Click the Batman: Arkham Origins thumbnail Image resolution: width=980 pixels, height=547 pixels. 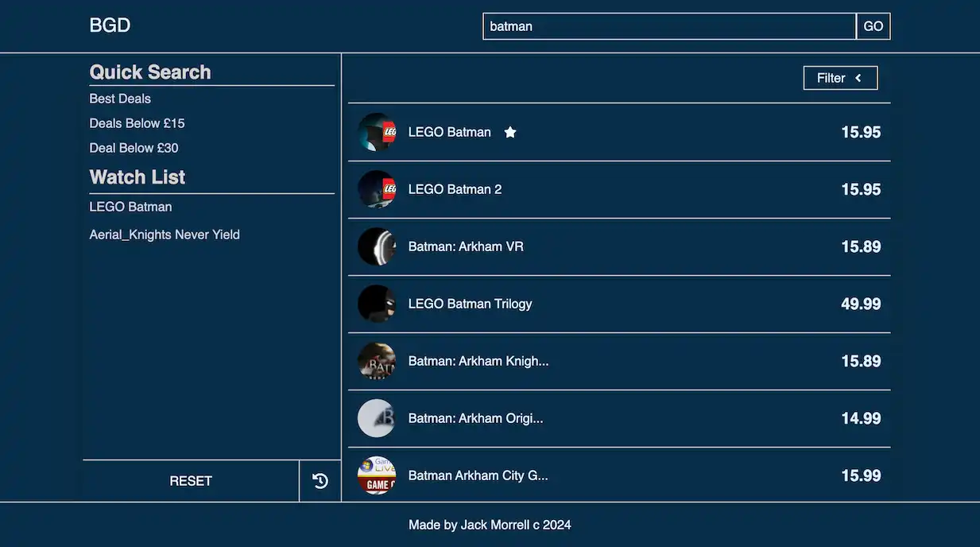coord(377,418)
